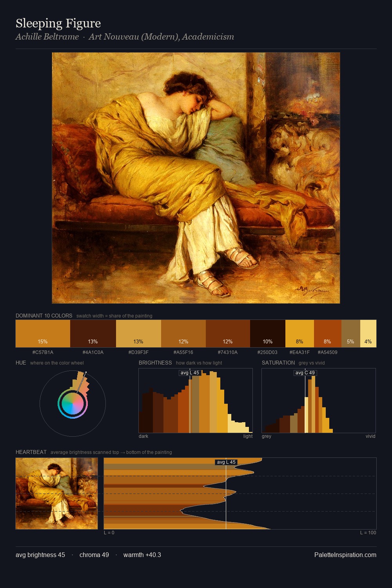
Task: Select the #D39F3F hex code text
Action: 138,352
